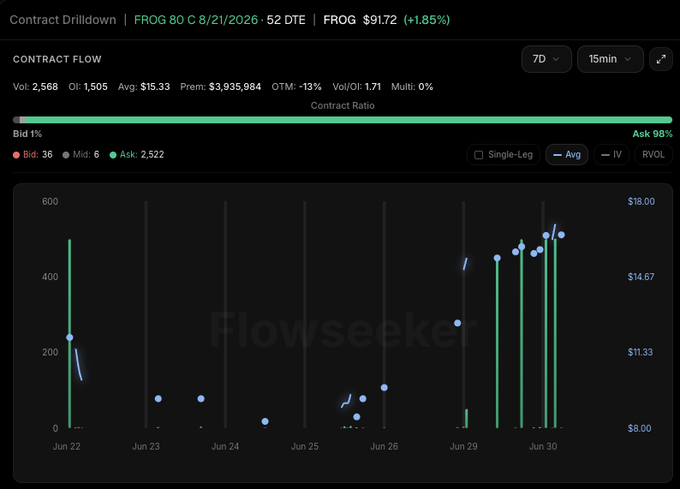The image size is (680, 489).
Task: Click the Vol: 2,568 statistic
Action: (35, 87)
